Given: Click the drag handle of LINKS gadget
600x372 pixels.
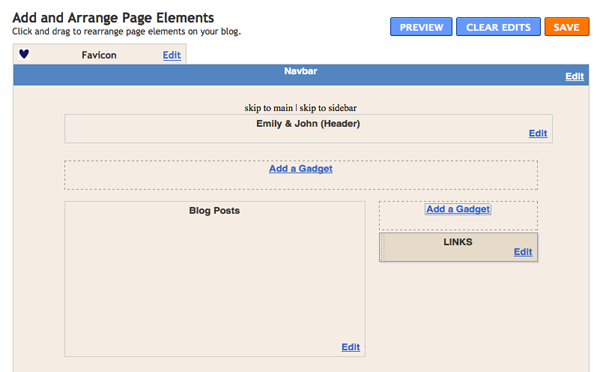Looking at the screenshot, I should click(382, 247).
